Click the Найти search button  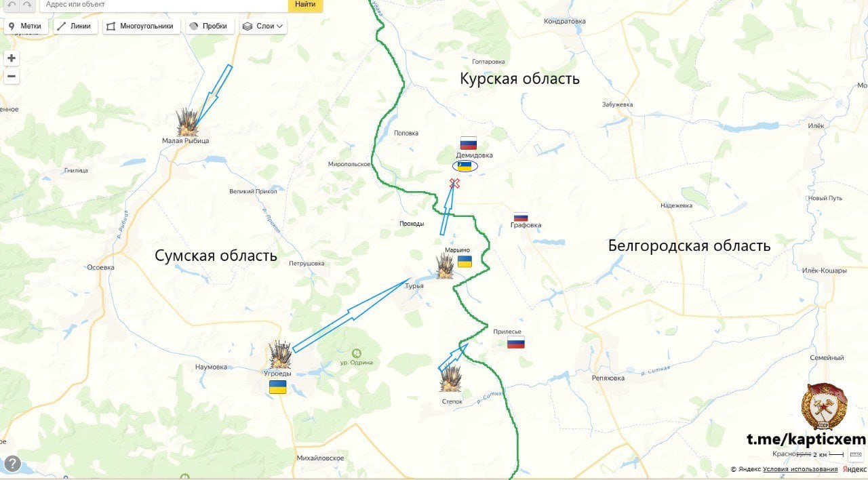(305, 5)
